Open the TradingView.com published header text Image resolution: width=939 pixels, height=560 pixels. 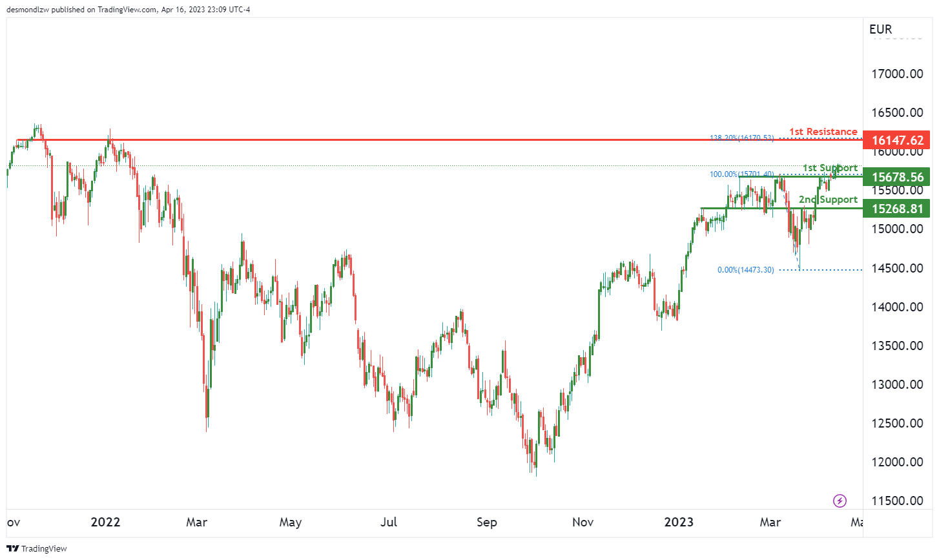(128, 10)
